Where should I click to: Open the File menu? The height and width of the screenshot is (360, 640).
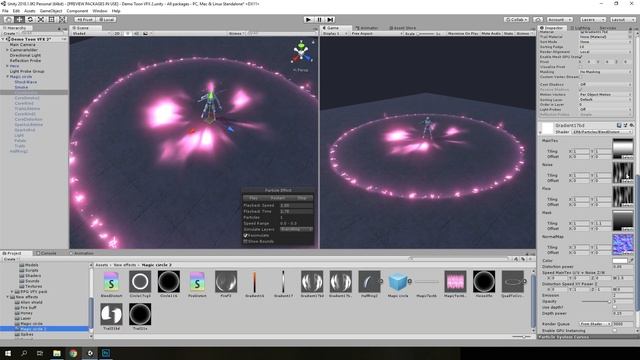[5, 11]
